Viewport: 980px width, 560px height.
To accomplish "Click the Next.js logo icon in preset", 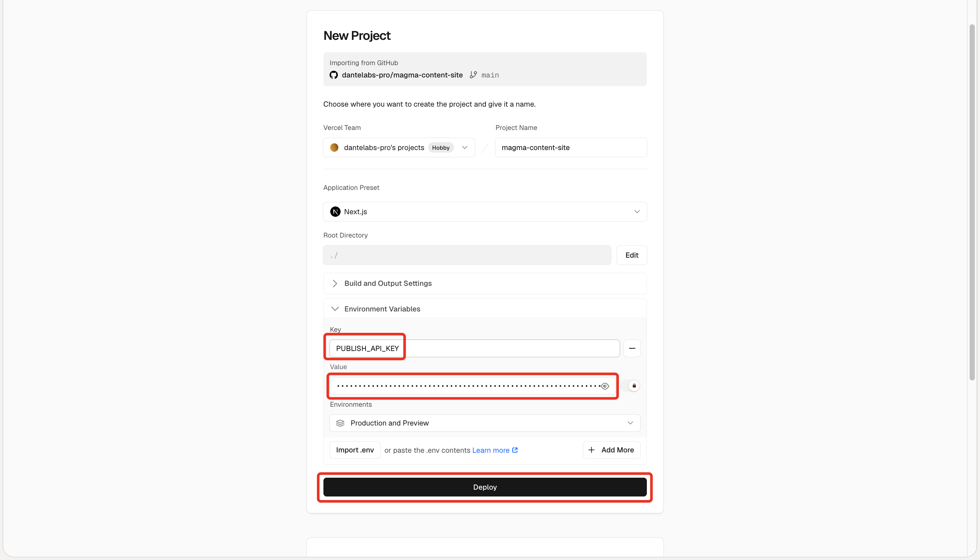I will [335, 212].
